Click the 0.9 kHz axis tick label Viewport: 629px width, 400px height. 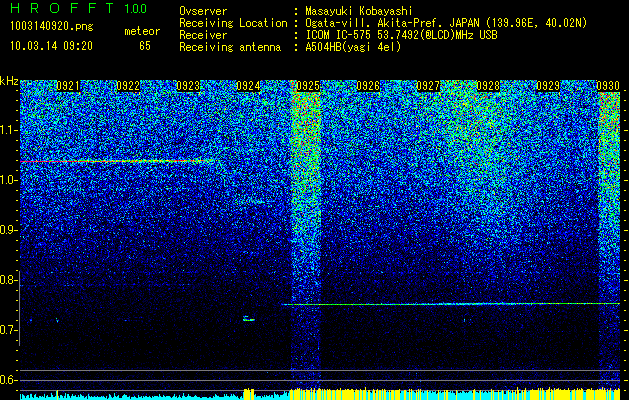[8, 230]
